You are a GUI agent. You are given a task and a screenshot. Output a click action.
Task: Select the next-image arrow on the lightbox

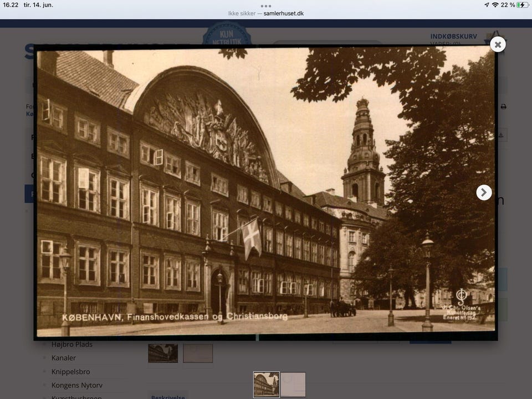coord(484,192)
